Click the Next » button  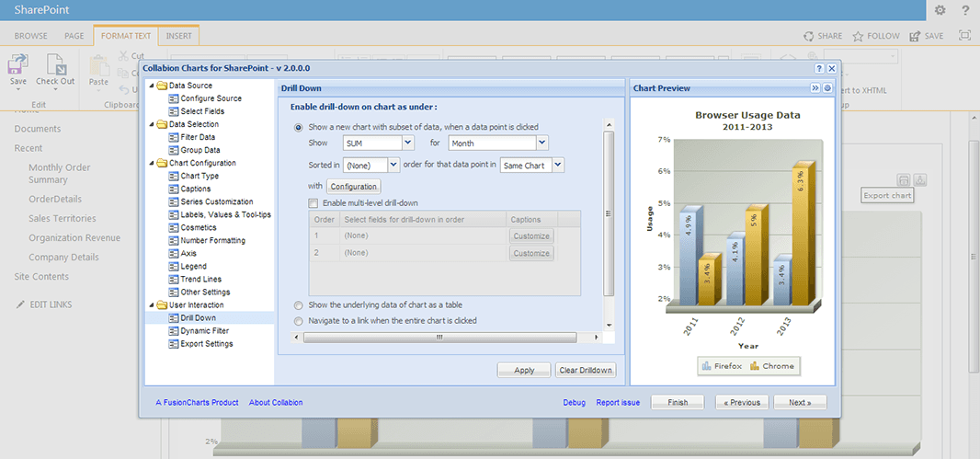coord(800,403)
